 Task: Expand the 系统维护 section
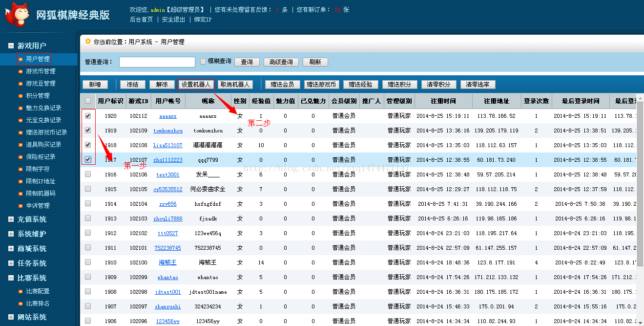11,234
